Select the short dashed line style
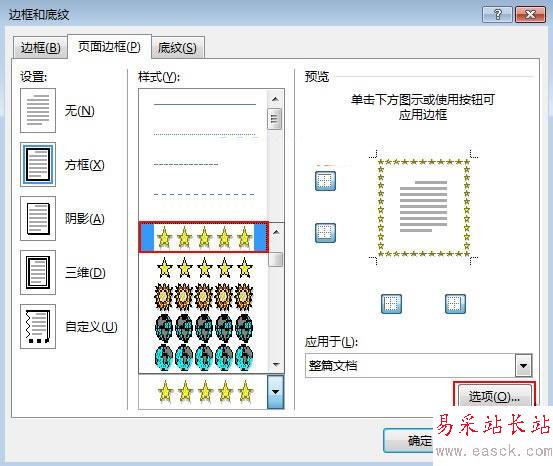553x466 pixels. pos(186,164)
